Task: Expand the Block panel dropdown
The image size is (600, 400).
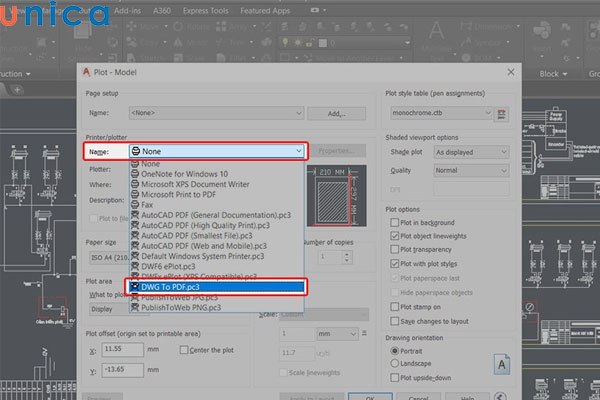Action: click(553, 74)
